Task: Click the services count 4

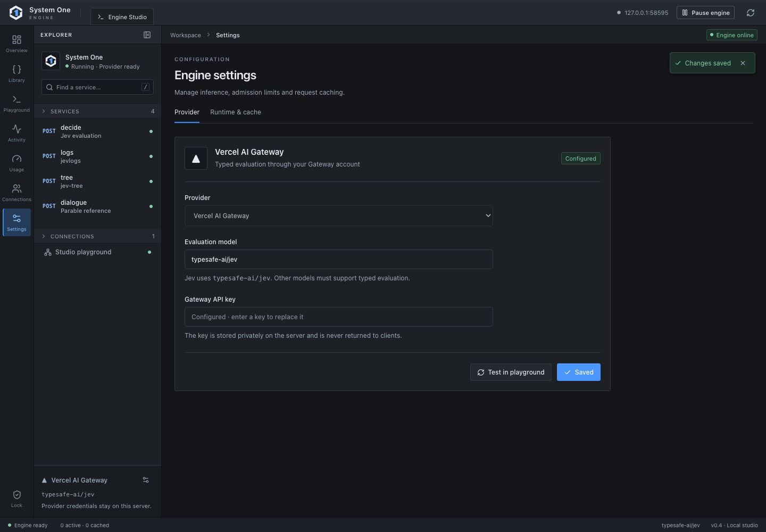Action: 153,111
